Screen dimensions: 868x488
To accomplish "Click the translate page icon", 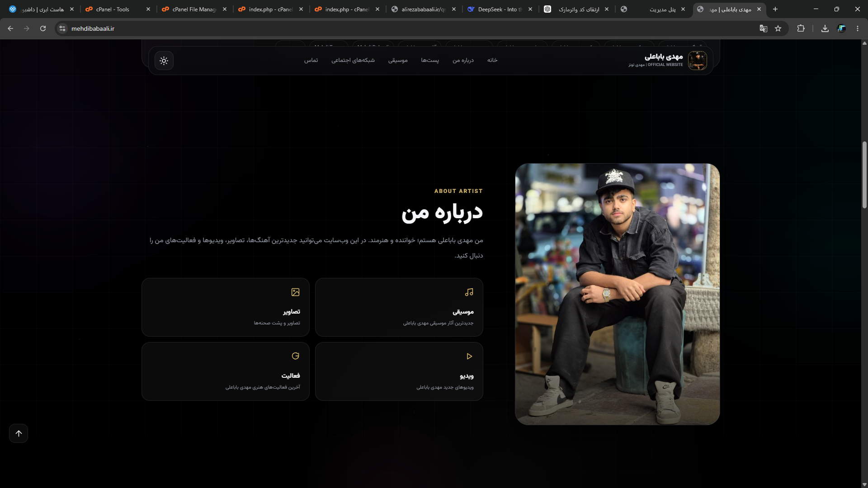I will point(764,28).
